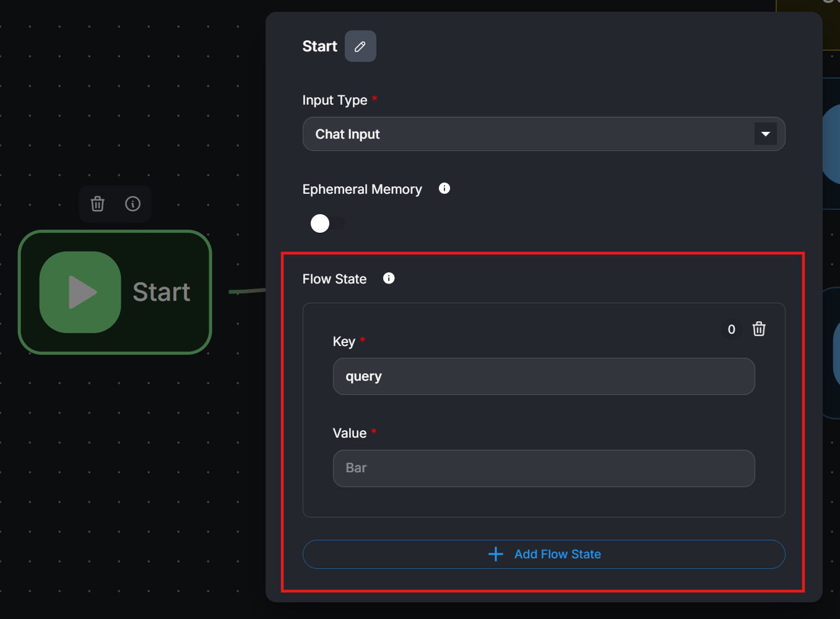This screenshot has width=840, height=619.
Task: Click the Flow State label
Action: (334, 279)
